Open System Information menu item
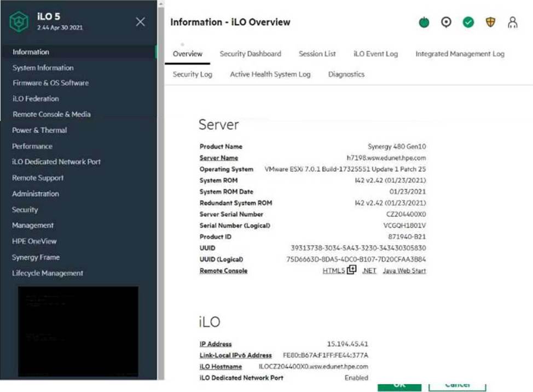533x392 pixels. pyautogui.click(x=43, y=68)
